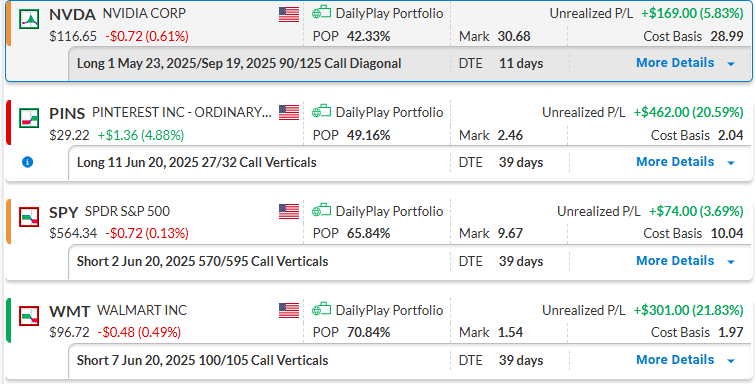The image size is (755, 384).
Task: Click the PINS Mark value 2.46
Action: pos(510,135)
